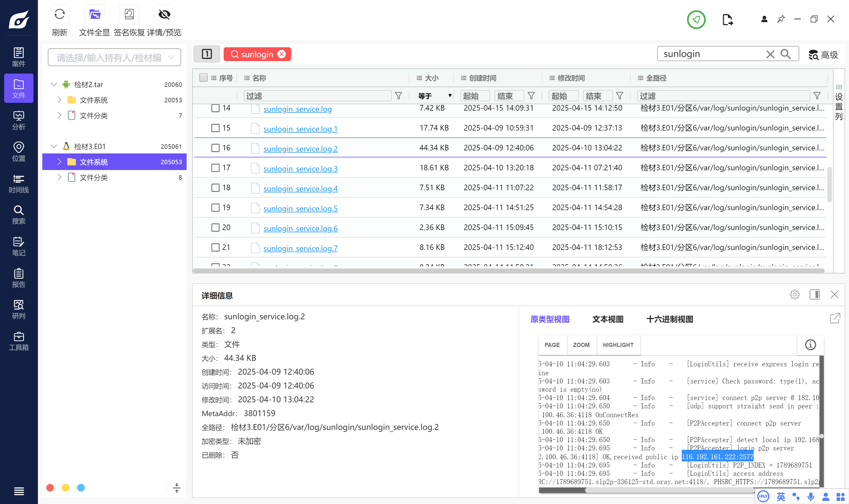Close the 详细信息 panel
The image size is (849, 504).
[x=834, y=294]
